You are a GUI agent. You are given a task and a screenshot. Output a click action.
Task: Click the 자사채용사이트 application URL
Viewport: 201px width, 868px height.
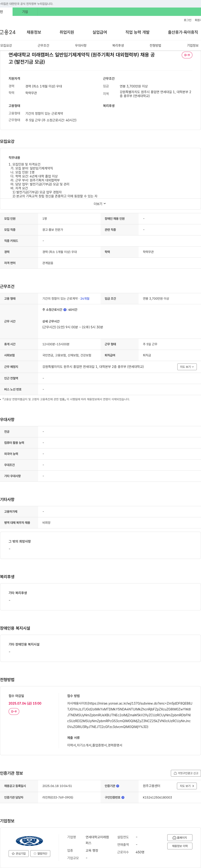click(x=130, y=715)
